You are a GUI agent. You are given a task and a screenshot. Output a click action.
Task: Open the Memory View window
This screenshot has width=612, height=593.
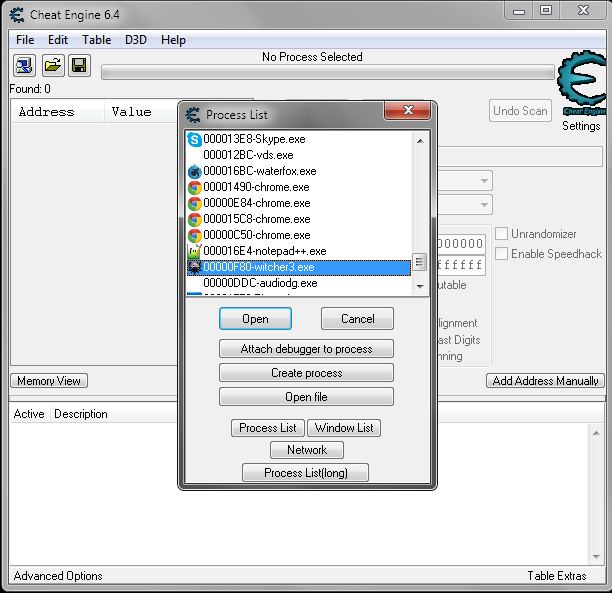49,381
